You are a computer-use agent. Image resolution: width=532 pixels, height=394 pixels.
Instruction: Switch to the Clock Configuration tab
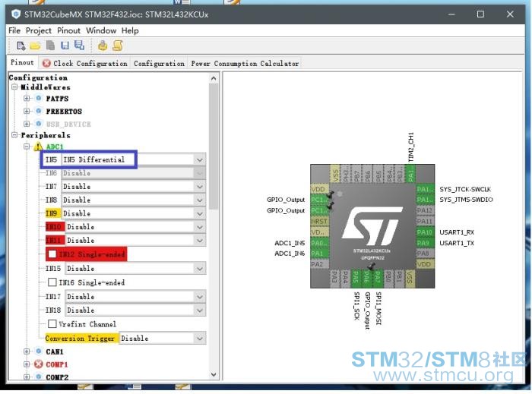pyautogui.click(x=85, y=63)
